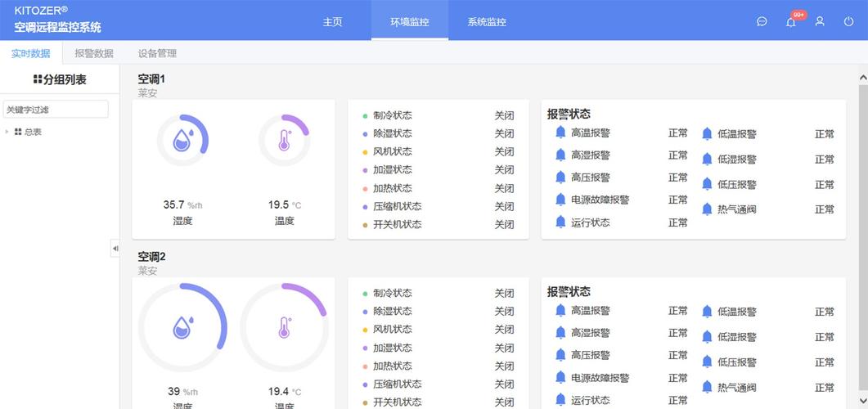Open the chat messages icon in header
Screen dimensions: 868x409
762,22
